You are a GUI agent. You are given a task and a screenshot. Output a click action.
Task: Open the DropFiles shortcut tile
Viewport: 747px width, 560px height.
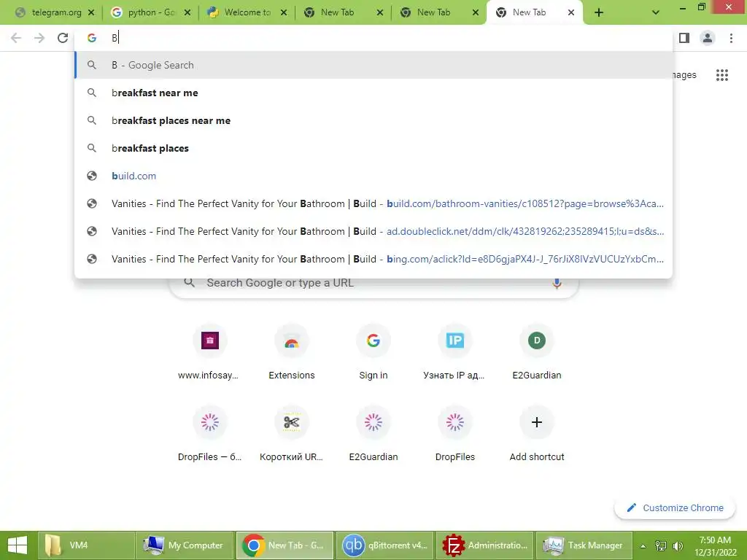(x=455, y=435)
